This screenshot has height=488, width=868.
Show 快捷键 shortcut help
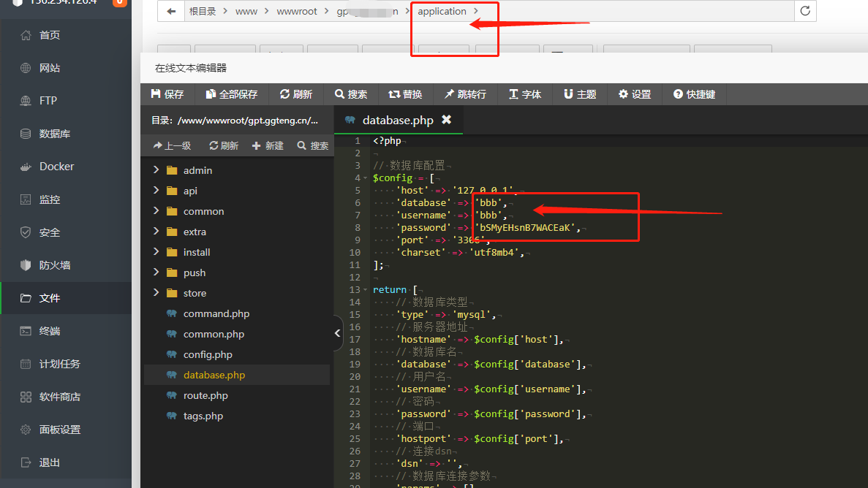pyautogui.click(x=694, y=94)
